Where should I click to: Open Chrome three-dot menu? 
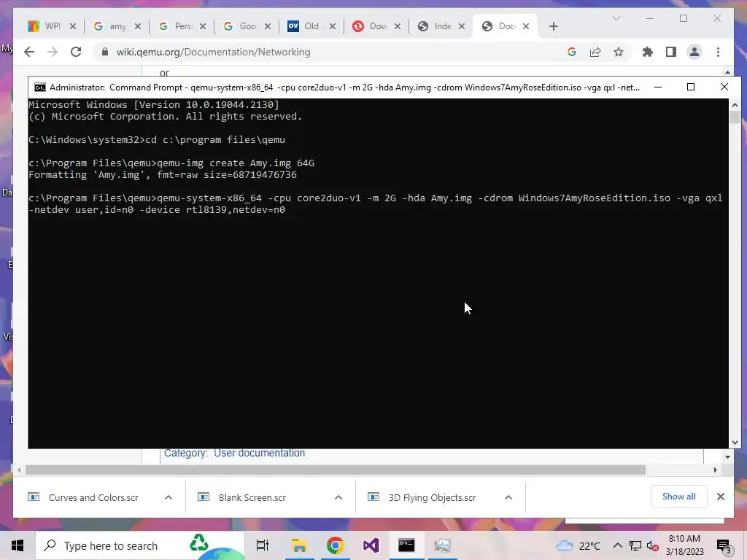(718, 52)
